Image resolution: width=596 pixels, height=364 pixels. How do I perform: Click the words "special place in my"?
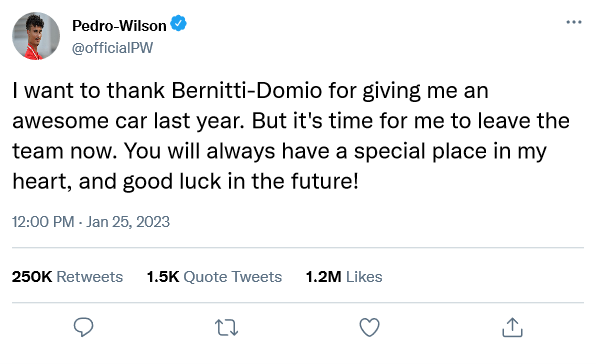pyautogui.click(x=450, y=151)
